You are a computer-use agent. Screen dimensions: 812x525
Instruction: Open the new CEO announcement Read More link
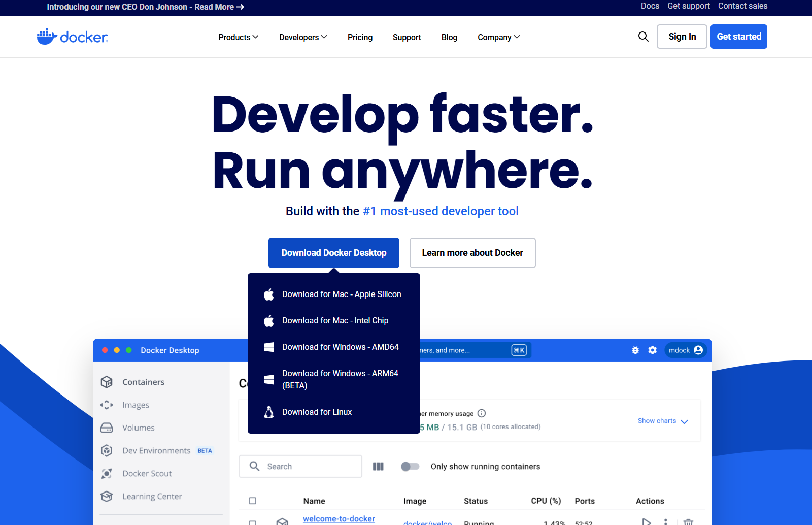coord(146,7)
